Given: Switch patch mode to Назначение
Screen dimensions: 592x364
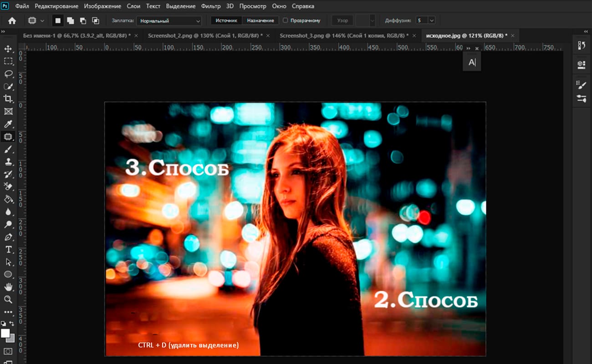Looking at the screenshot, I should (x=260, y=20).
